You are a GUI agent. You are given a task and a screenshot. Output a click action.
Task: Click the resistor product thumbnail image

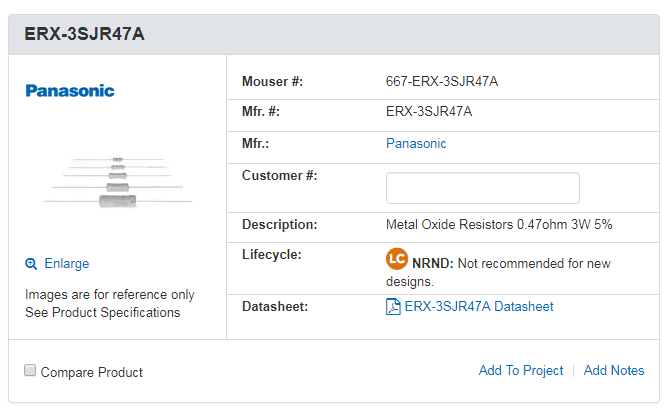point(118,183)
